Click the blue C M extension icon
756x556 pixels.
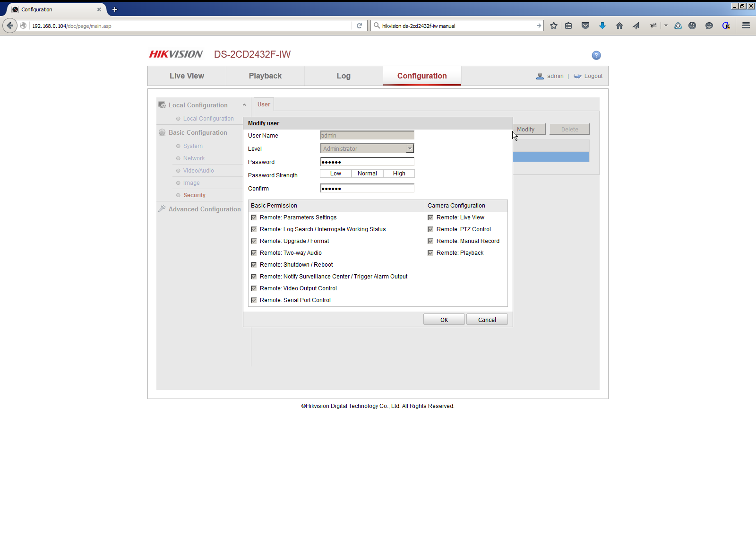(x=726, y=26)
